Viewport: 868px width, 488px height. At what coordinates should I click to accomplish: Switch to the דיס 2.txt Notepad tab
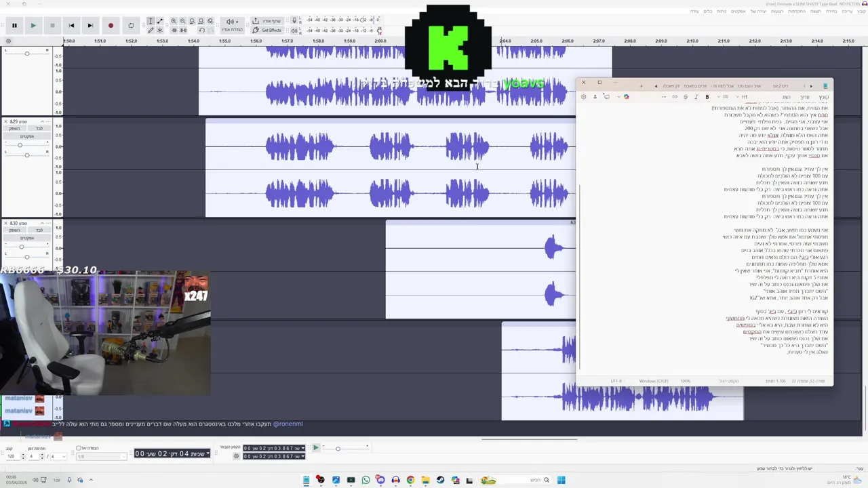[x=781, y=86]
